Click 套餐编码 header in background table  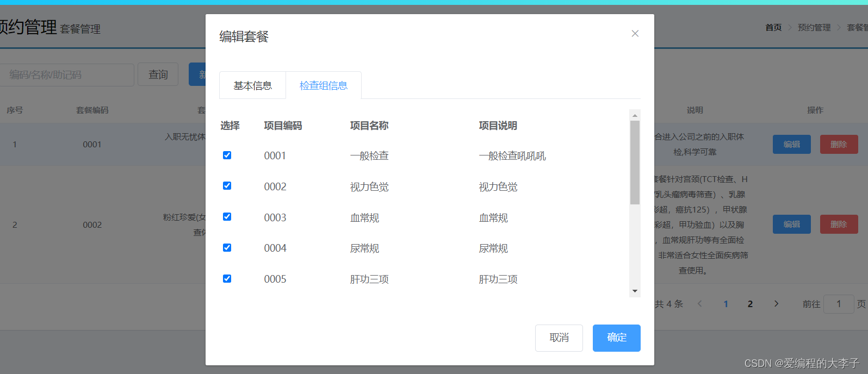92,110
